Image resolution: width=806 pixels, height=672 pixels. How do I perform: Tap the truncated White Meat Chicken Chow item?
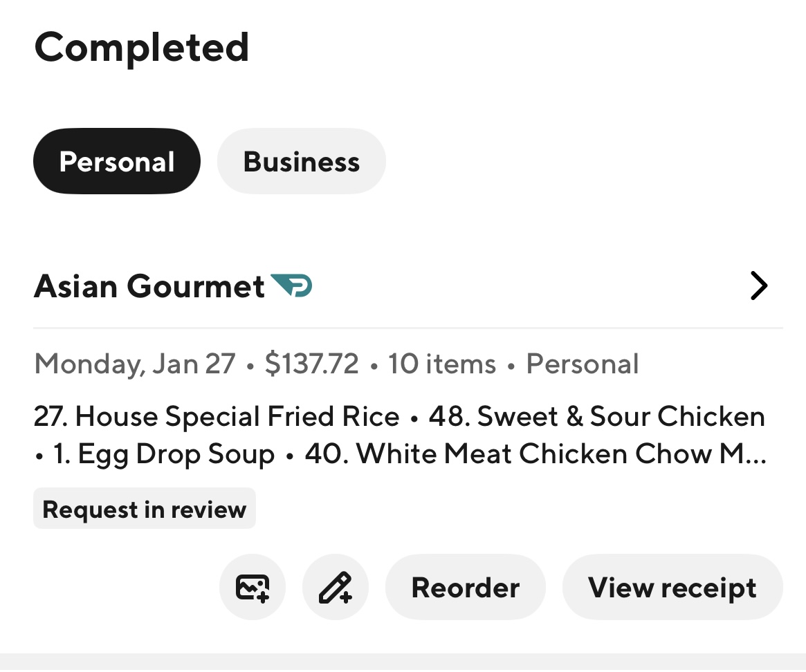535,454
